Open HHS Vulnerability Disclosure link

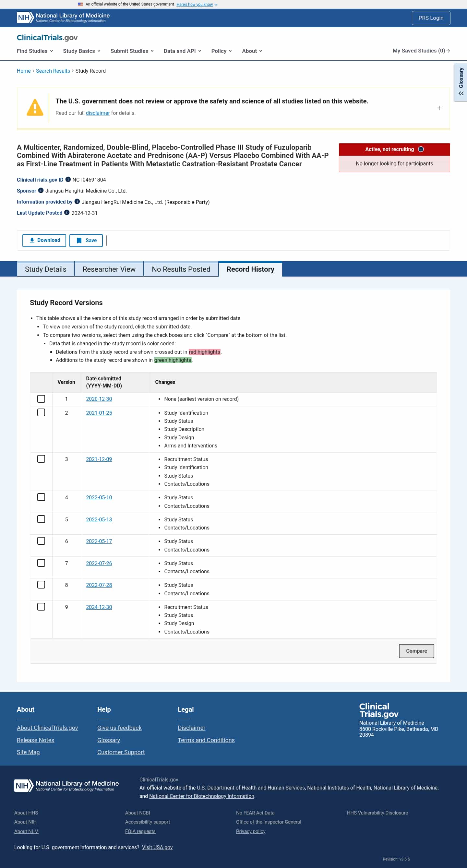point(377,813)
